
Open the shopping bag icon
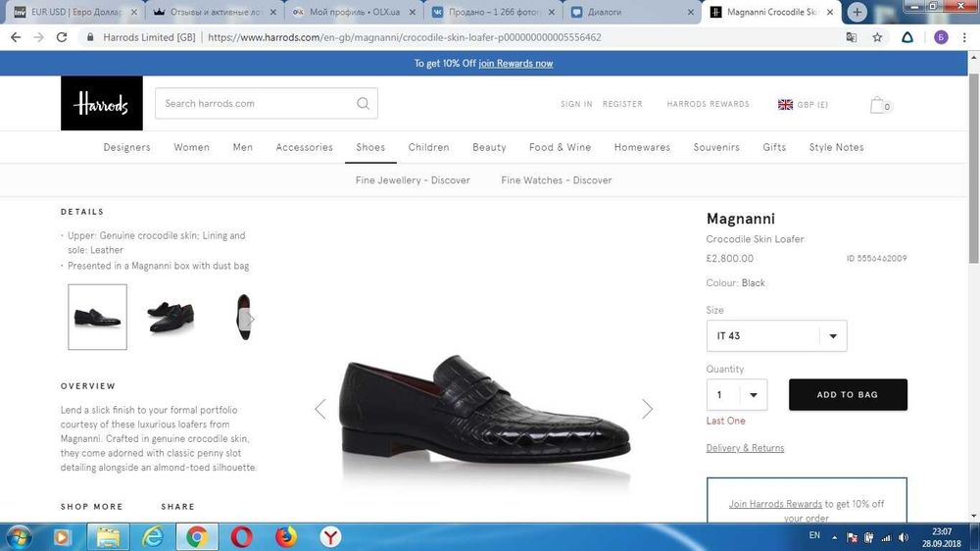coord(880,105)
